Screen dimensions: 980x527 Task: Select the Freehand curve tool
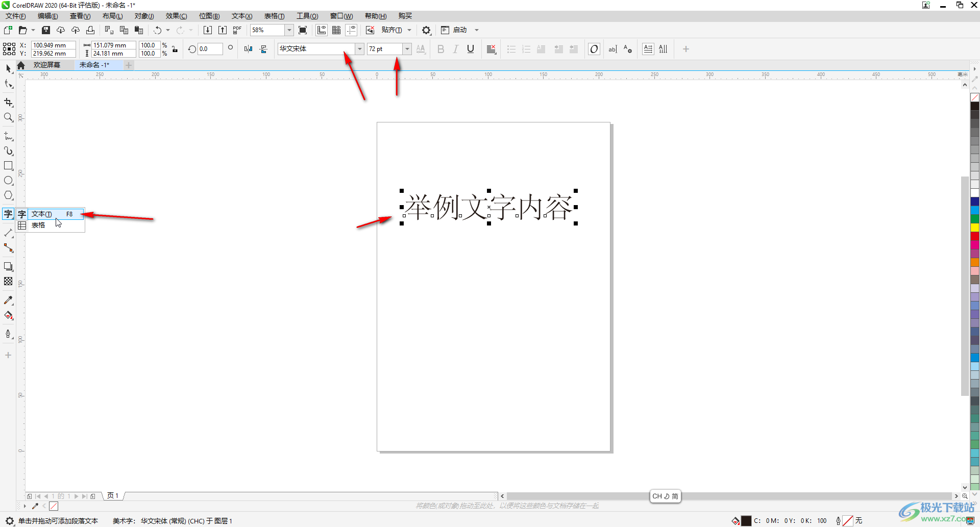8,136
